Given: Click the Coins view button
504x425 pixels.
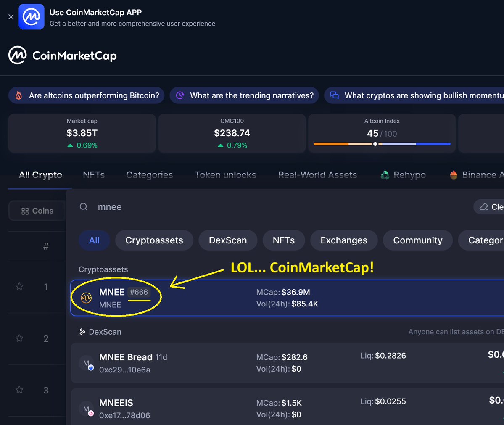Looking at the screenshot, I should point(37,211).
